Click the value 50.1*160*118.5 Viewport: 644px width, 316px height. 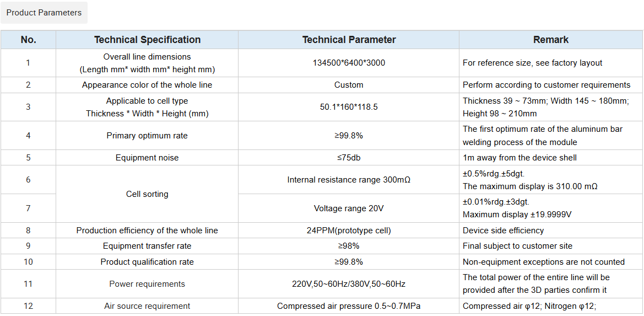coord(349,107)
